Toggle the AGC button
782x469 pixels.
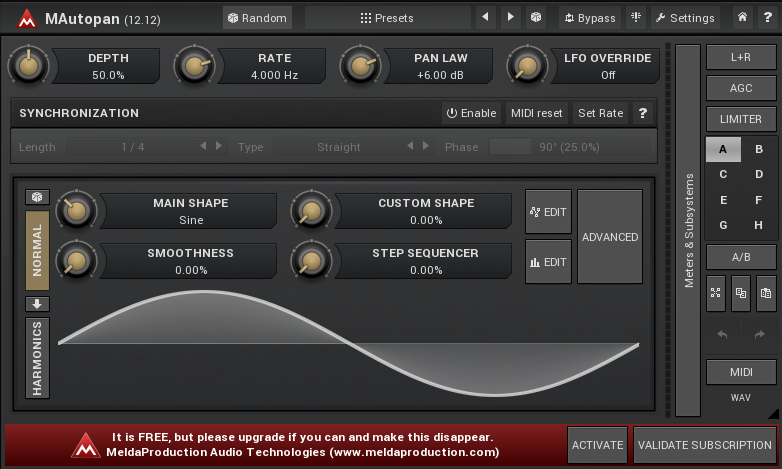741,88
